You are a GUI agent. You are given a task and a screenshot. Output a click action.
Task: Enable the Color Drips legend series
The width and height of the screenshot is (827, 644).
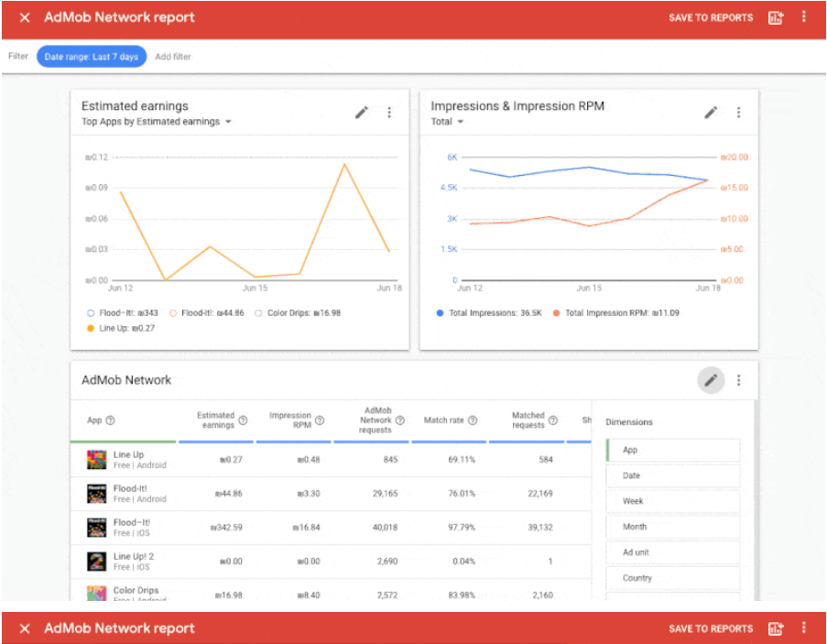pyautogui.click(x=258, y=313)
